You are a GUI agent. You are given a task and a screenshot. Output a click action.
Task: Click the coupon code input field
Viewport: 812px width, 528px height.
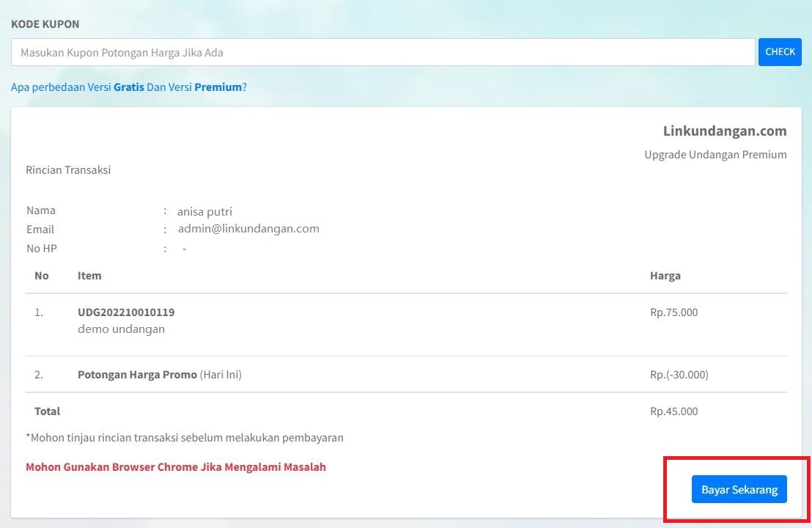point(383,53)
